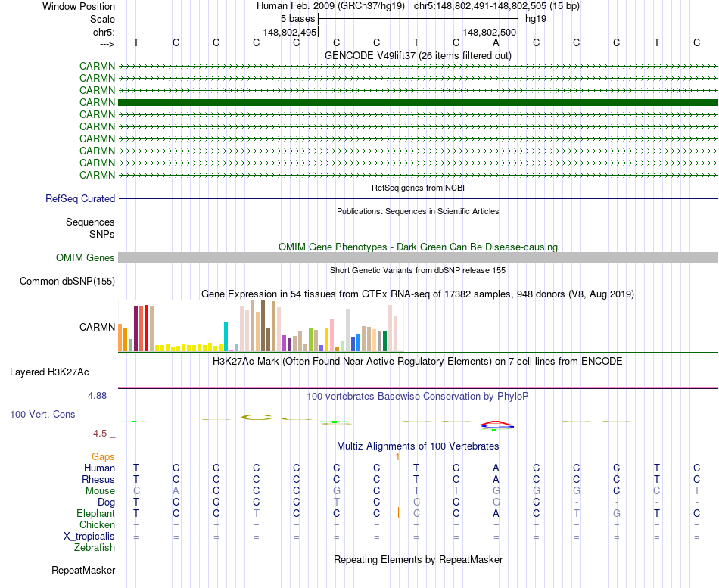Select the Zebrafish alignment row label
719x588 pixels.
[95, 547]
